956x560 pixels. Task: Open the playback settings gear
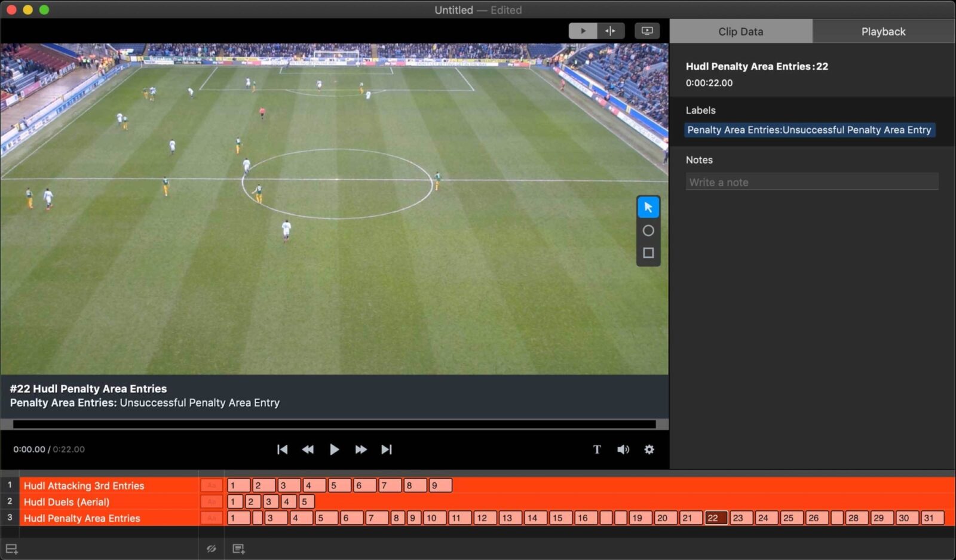649,450
